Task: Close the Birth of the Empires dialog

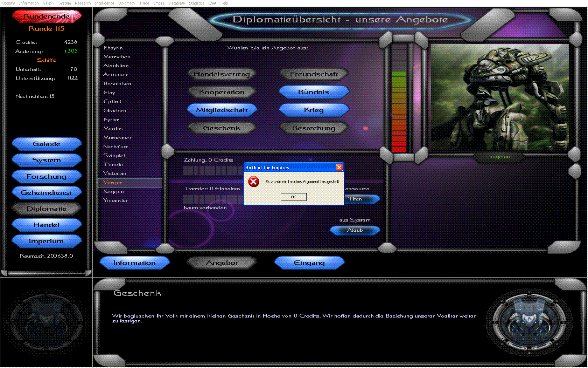Action: pos(339,168)
